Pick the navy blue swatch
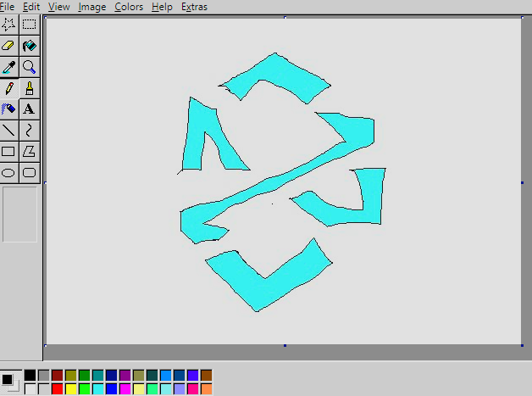Viewport: 532px width, 396px height. 111,376
